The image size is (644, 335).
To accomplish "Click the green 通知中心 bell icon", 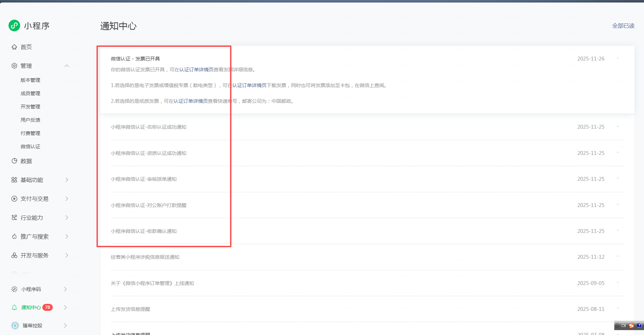I will click(14, 307).
